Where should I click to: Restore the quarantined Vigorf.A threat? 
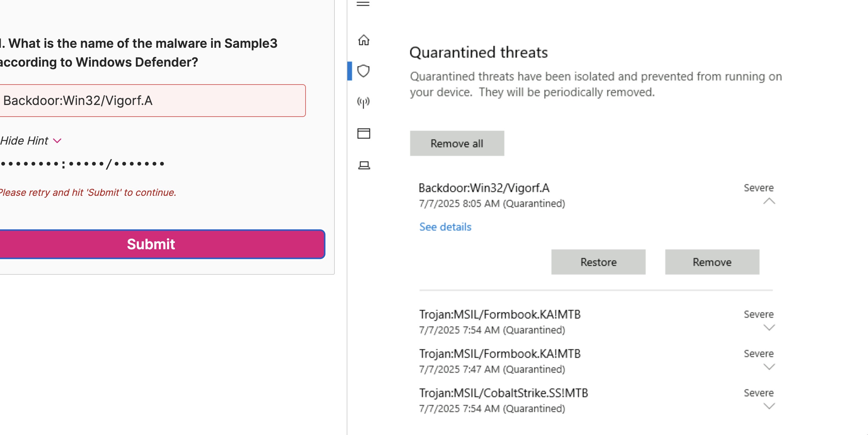tap(598, 262)
